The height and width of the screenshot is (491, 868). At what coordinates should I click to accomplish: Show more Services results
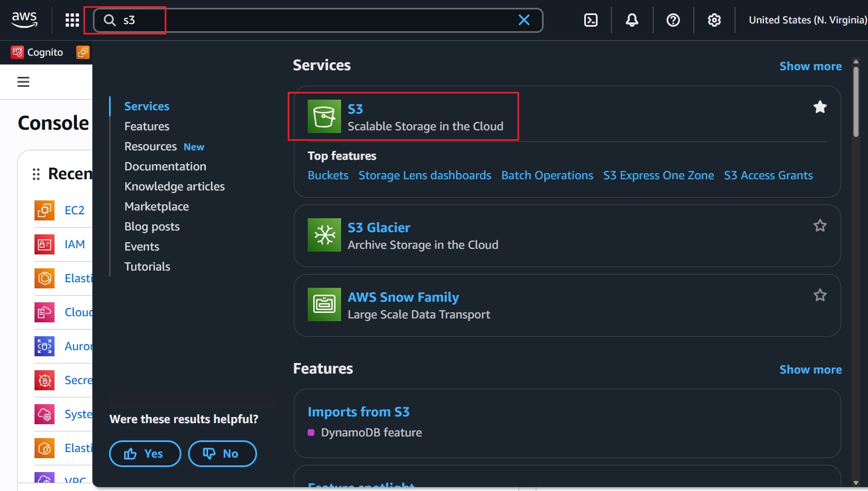click(x=810, y=66)
